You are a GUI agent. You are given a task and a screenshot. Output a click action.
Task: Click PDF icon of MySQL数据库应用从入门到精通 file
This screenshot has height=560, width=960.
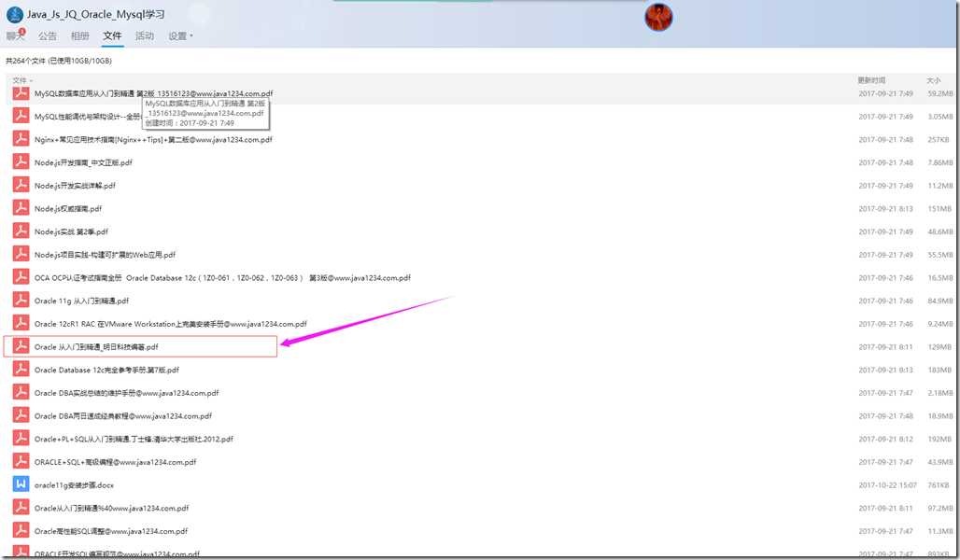[x=21, y=93]
